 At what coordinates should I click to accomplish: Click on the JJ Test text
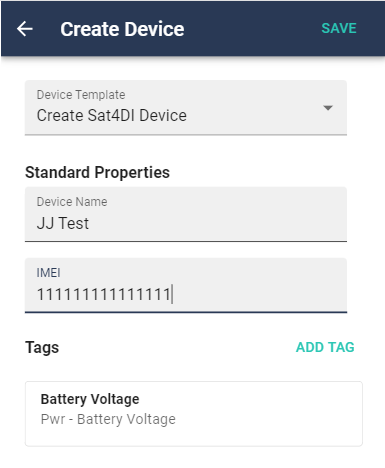tap(63, 223)
